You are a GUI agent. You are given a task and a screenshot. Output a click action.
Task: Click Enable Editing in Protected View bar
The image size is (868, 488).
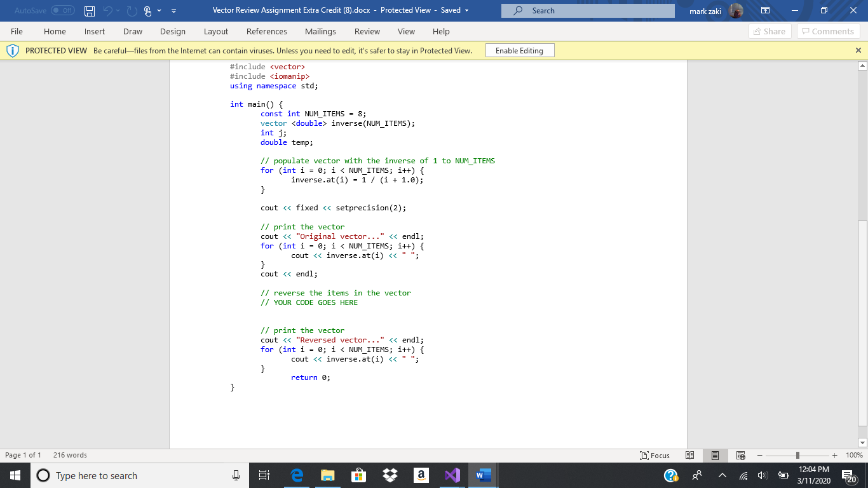pyautogui.click(x=520, y=50)
